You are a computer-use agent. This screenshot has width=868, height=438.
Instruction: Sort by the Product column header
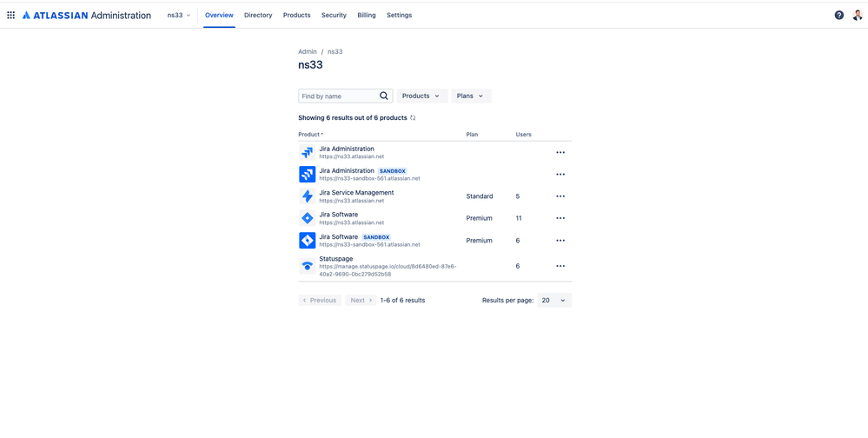pyautogui.click(x=310, y=135)
